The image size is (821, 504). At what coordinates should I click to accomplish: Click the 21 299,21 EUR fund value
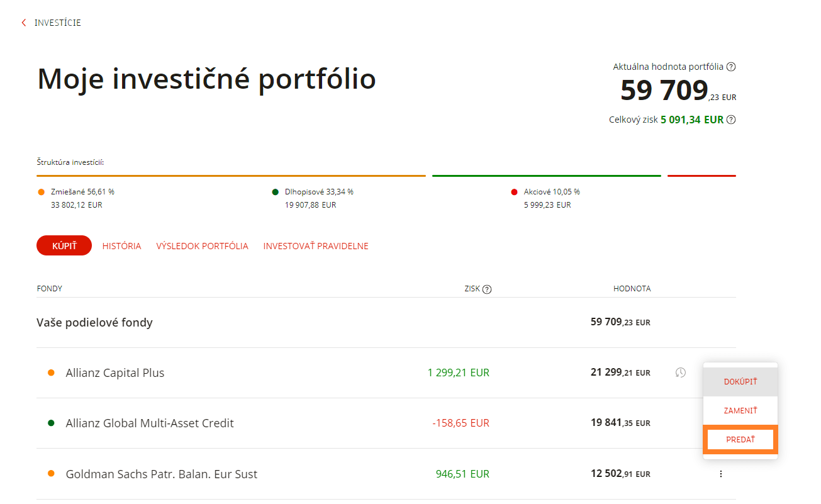(x=620, y=372)
